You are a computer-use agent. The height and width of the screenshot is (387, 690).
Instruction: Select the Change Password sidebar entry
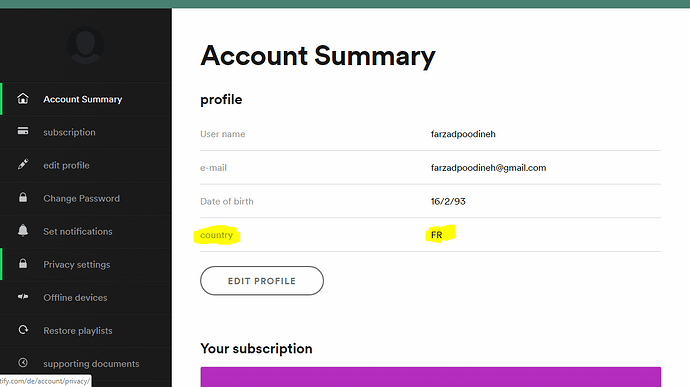pos(86,198)
